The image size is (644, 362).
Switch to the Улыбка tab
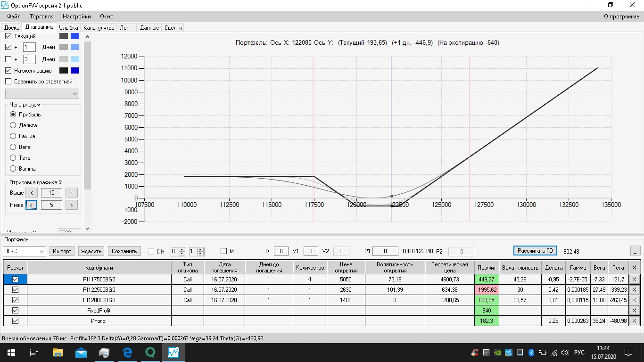[69, 28]
